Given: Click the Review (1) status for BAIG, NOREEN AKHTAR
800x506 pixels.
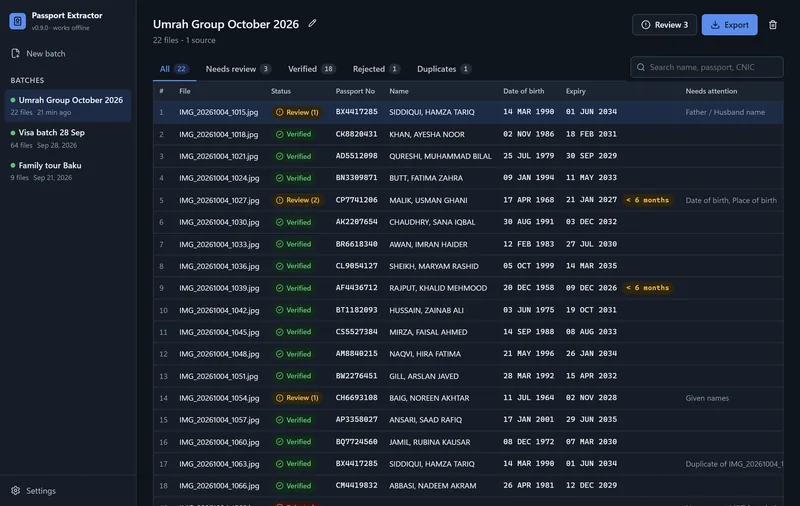Looking at the screenshot, I should (x=297, y=398).
